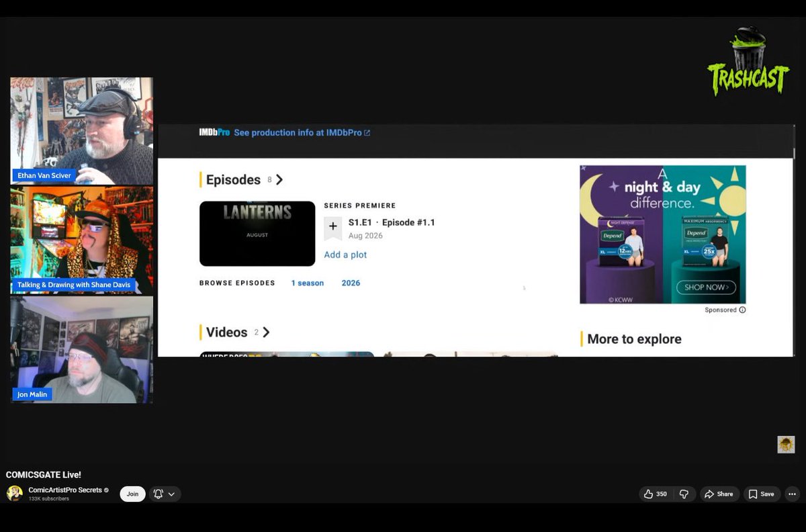Open the three-dot more actions menu

coord(792,494)
